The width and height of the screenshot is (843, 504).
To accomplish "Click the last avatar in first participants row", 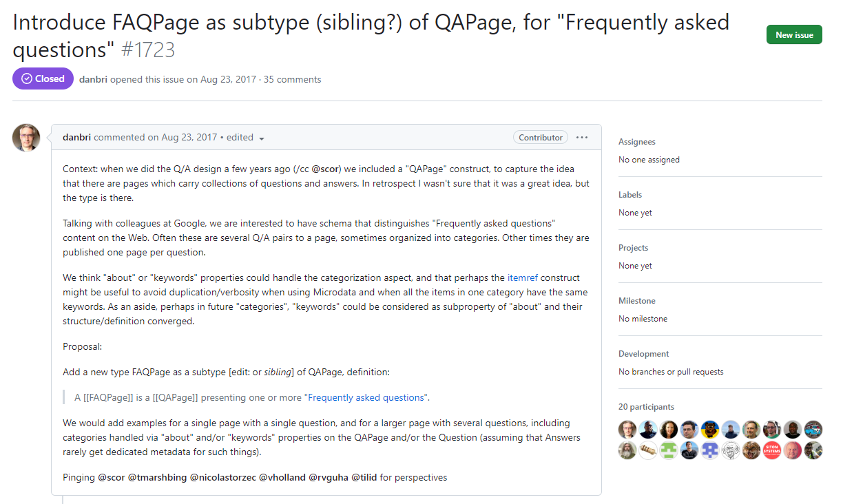I will [x=813, y=430].
